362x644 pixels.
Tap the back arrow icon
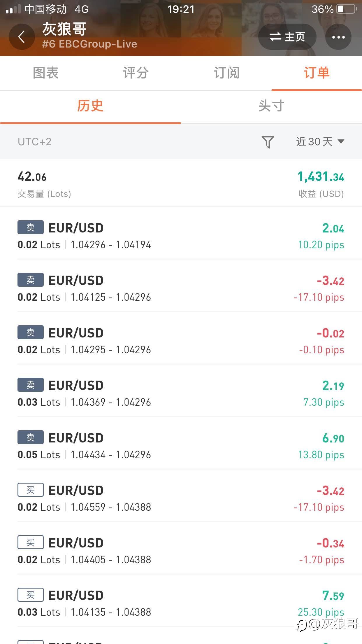pyautogui.click(x=22, y=37)
